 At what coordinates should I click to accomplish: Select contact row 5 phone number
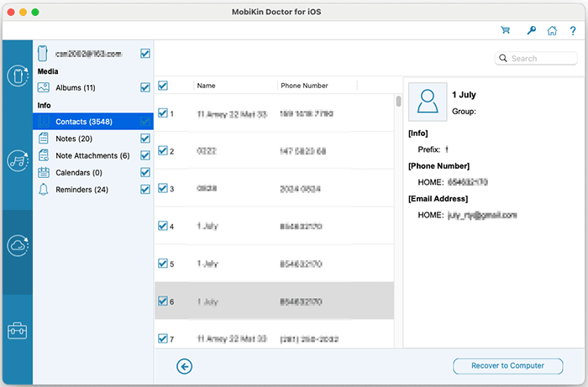click(x=301, y=264)
